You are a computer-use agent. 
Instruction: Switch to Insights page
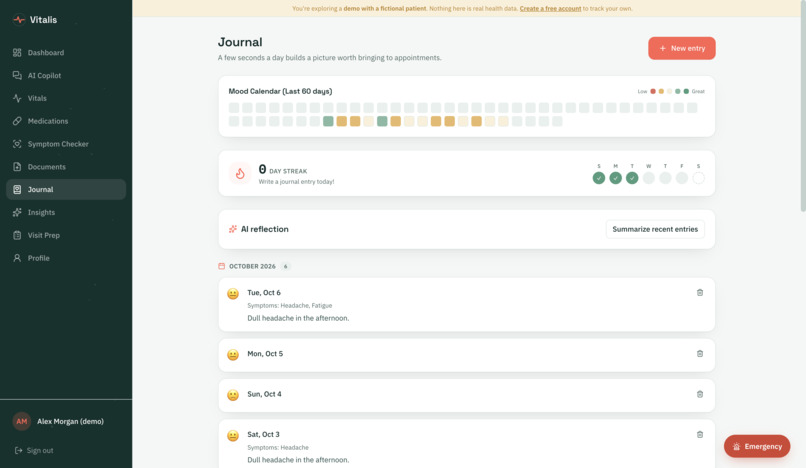66,212
